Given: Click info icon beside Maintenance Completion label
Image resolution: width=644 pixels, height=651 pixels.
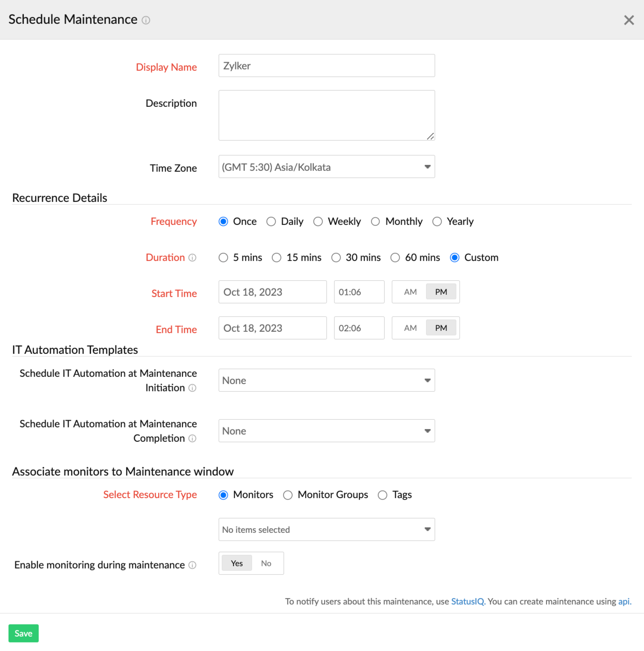Looking at the screenshot, I should coord(192,439).
